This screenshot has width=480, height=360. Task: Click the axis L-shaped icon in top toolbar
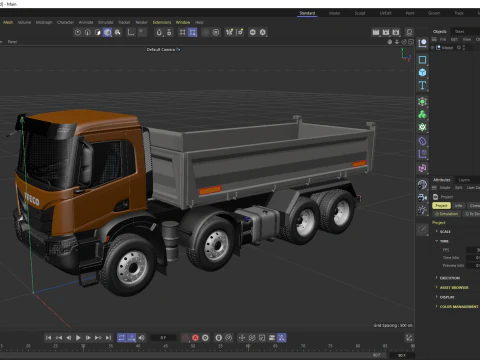[x=131, y=32]
